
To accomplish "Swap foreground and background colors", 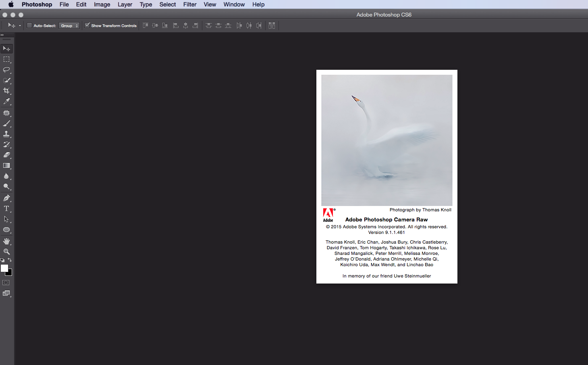I will coord(10,260).
